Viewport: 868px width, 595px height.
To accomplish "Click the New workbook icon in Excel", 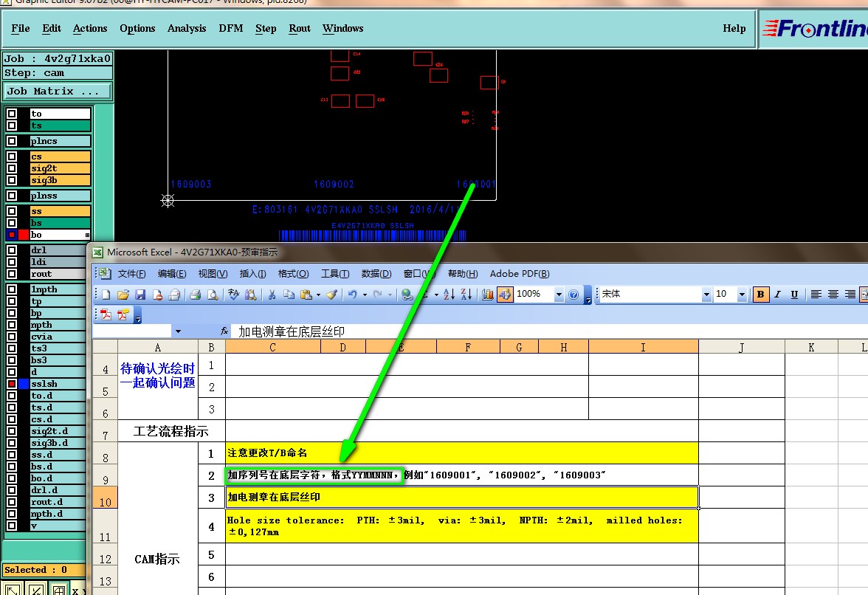I will click(106, 295).
